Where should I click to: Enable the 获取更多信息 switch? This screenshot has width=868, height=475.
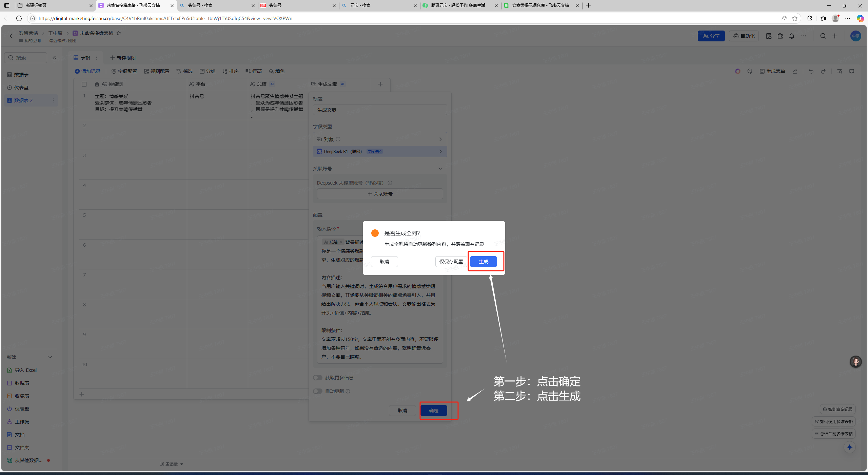318,377
